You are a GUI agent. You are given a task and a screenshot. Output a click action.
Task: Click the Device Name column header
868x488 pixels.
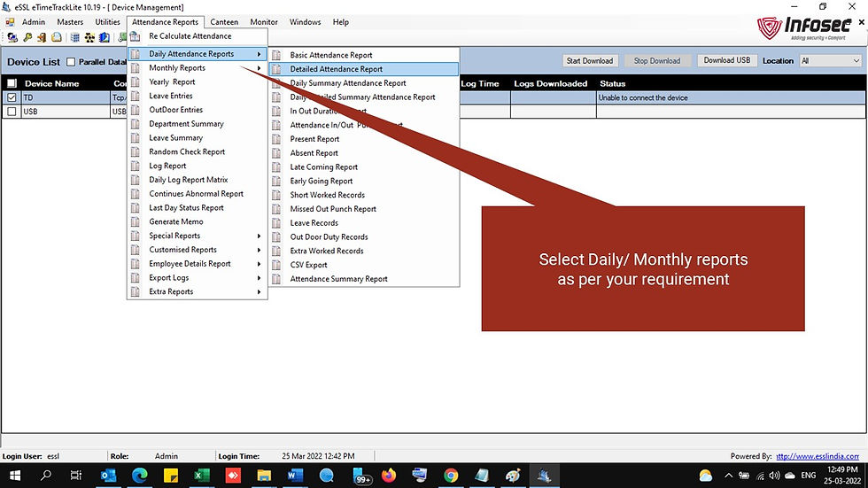pyautogui.click(x=51, y=83)
